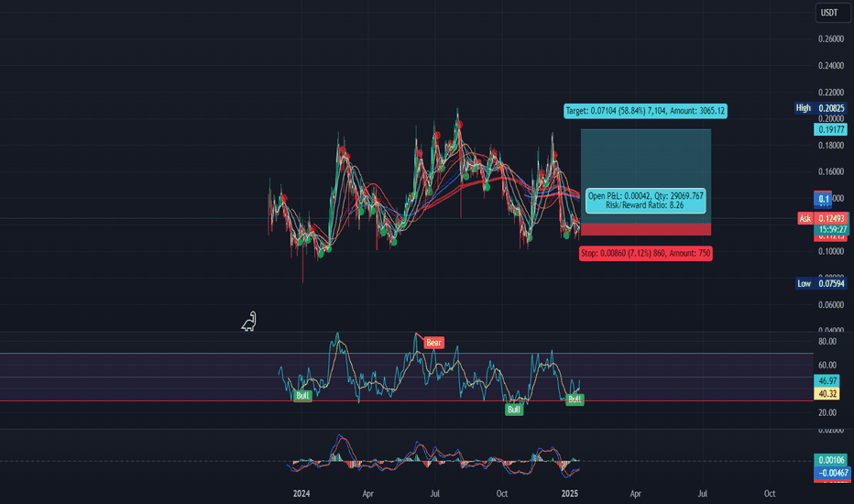Viewport: 854px width, 504px height.
Task: Click the 15:59:27 bar countdown timer
Action: (831, 229)
